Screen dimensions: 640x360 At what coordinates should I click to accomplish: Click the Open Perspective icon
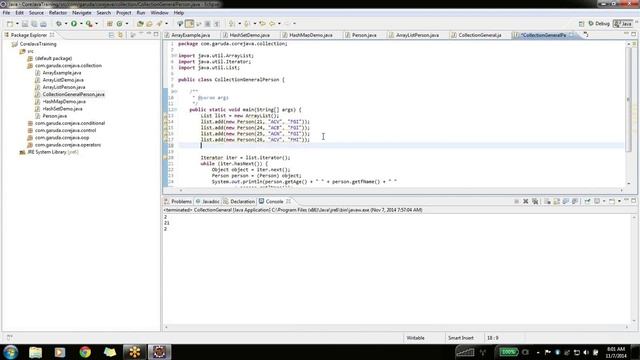coord(581,24)
